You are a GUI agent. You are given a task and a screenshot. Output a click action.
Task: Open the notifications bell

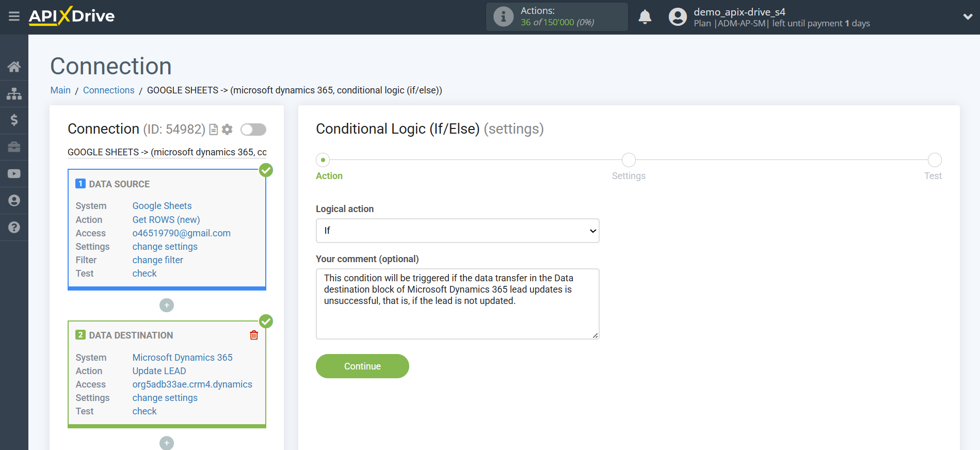point(645,17)
